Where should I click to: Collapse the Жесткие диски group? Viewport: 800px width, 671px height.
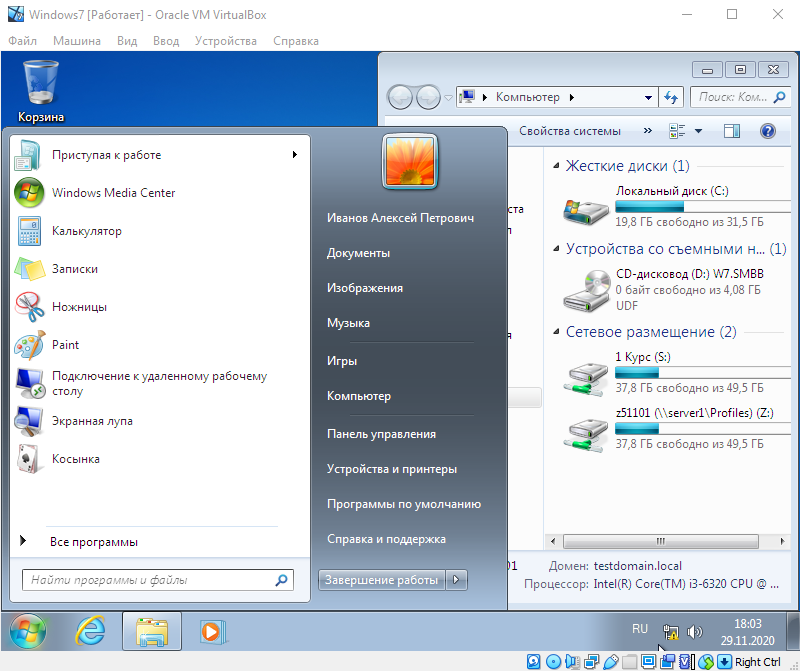(553, 166)
